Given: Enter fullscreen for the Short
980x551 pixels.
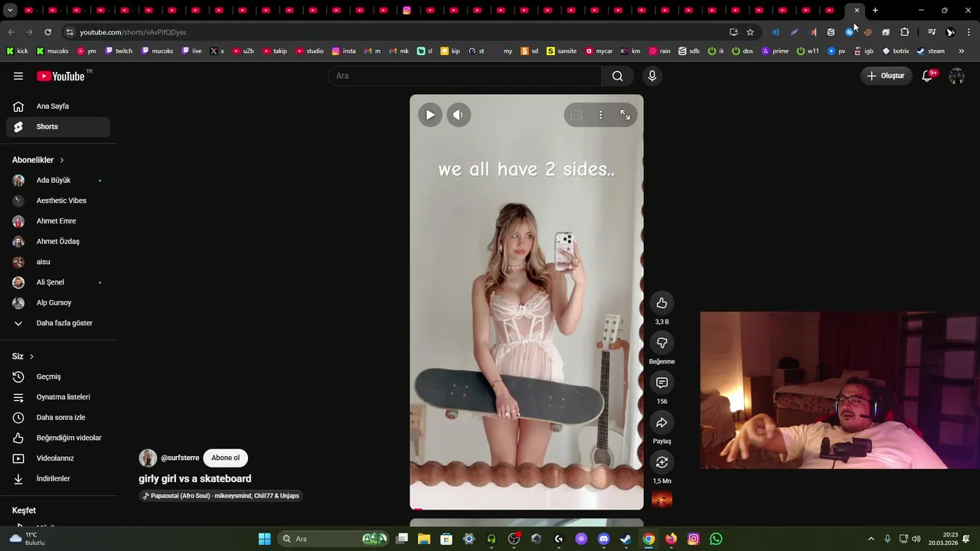Looking at the screenshot, I should click(625, 115).
